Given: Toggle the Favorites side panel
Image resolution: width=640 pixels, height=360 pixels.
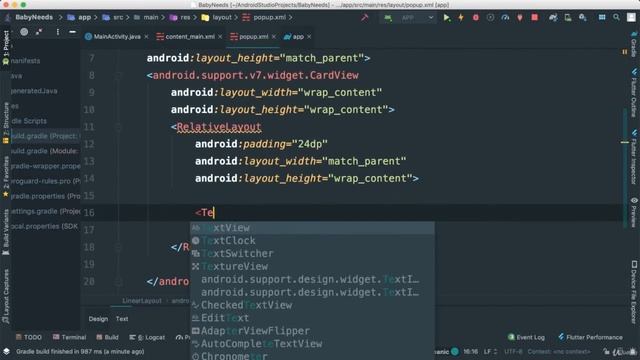Looking at the screenshot, I should tap(6, 177).
